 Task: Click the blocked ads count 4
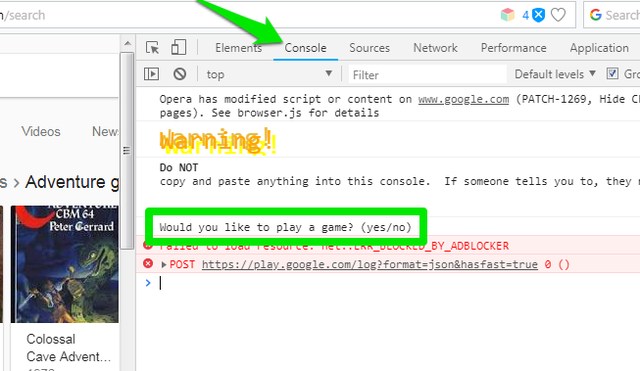(526, 16)
